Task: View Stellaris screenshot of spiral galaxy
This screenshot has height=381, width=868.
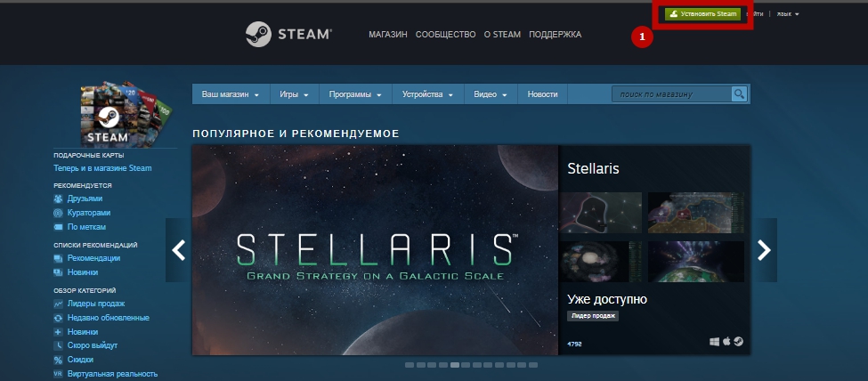Action: pyautogui.click(x=601, y=262)
